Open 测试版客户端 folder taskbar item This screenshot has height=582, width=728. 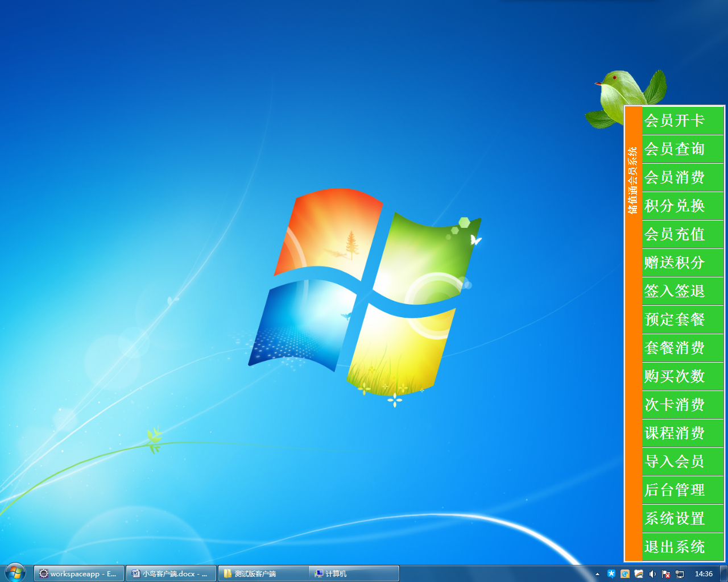point(263,573)
